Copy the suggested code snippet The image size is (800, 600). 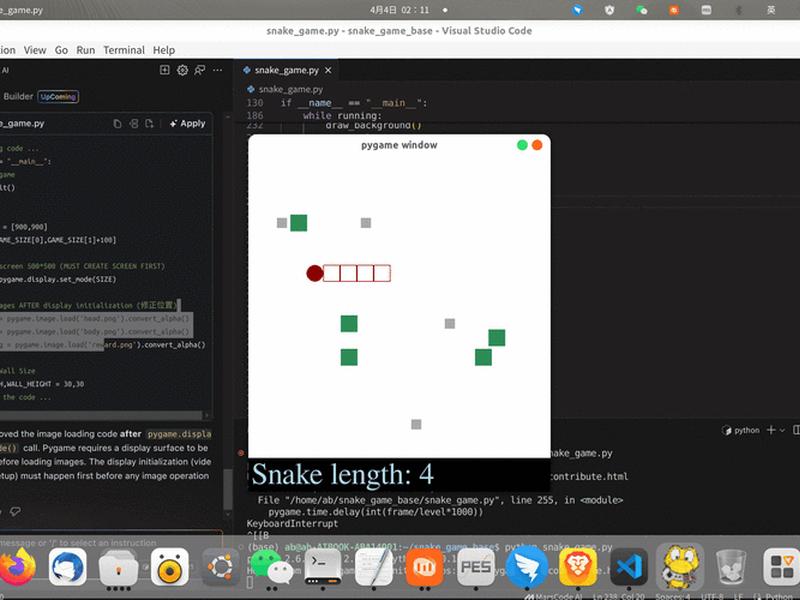click(x=117, y=123)
